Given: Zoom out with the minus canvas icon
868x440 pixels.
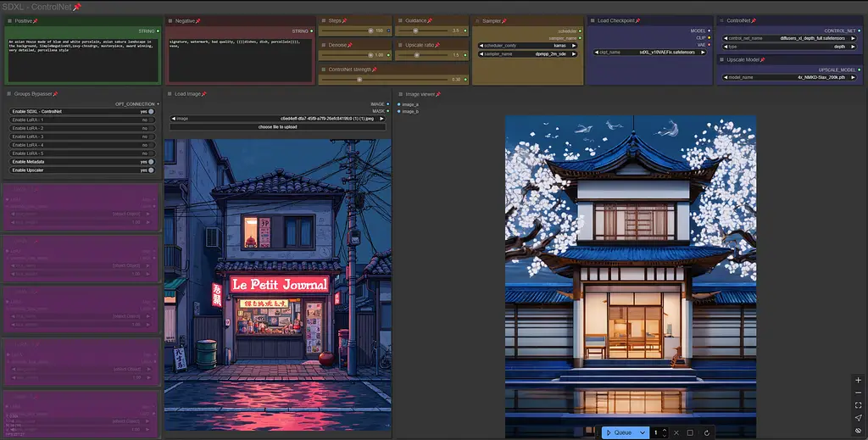Looking at the screenshot, I should pyautogui.click(x=858, y=393).
